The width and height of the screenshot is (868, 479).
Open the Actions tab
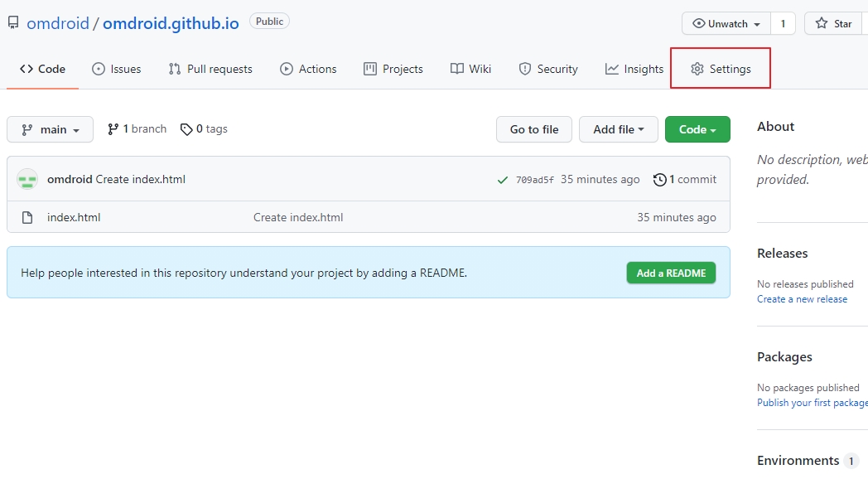click(308, 69)
